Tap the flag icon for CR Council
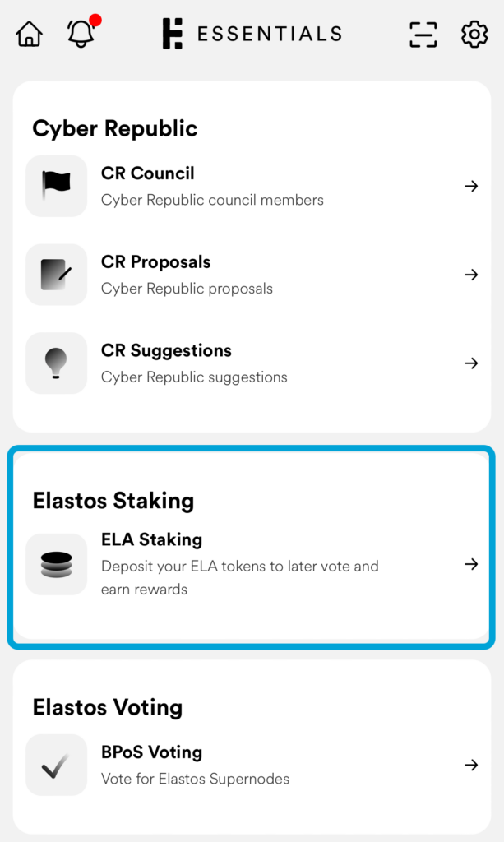 56,186
